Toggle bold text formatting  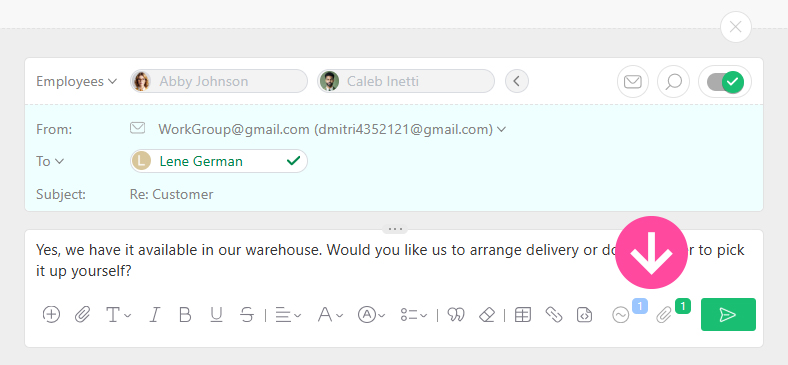tap(185, 315)
